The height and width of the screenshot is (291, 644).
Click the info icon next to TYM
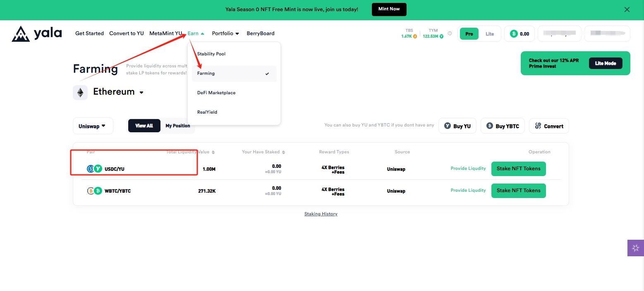coord(450,33)
